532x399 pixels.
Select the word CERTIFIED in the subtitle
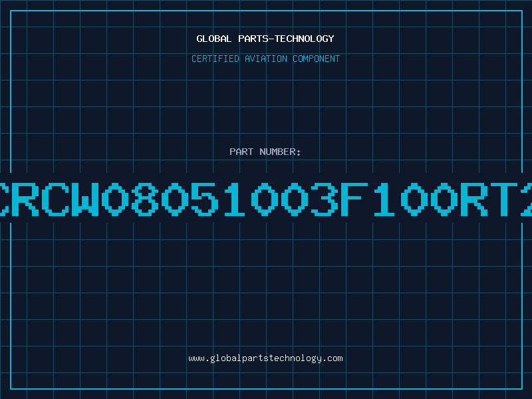point(215,59)
